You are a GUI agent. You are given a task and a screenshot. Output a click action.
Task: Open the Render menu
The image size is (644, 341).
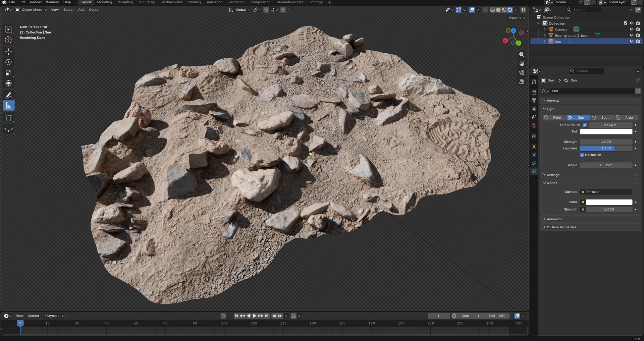pos(36,2)
